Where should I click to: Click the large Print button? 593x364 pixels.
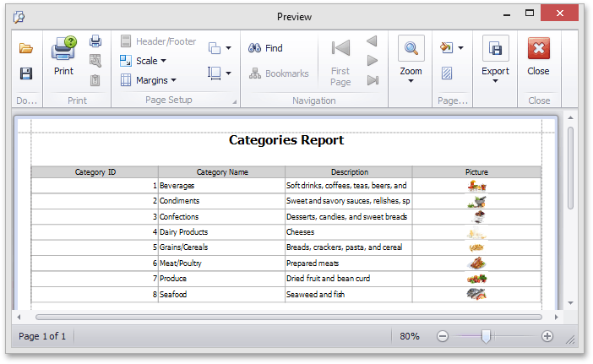[x=63, y=56]
